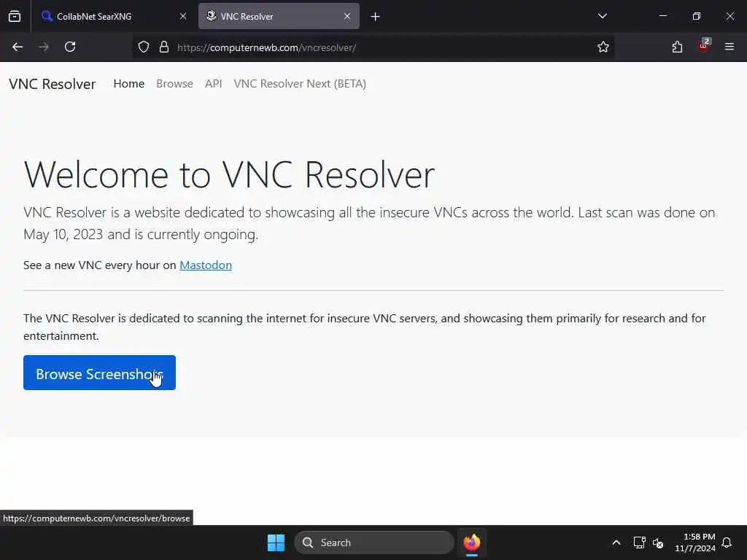Click the VNC Resolver brand title

click(53, 84)
